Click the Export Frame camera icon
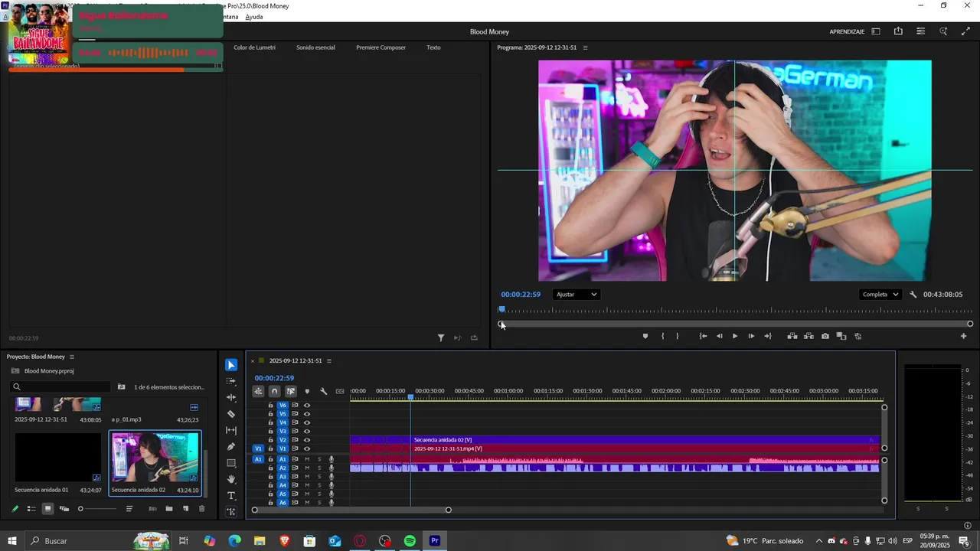The image size is (980, 551). (x=825, y=336)
